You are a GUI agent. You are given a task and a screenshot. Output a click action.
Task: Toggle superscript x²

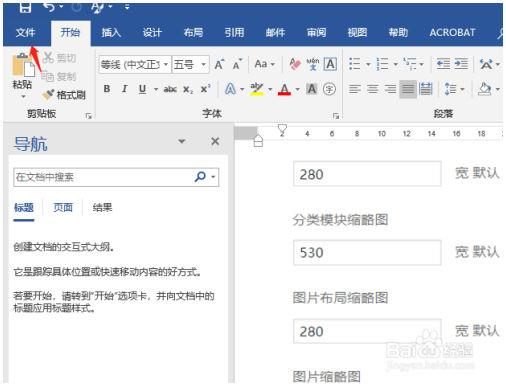click(205, 89)
